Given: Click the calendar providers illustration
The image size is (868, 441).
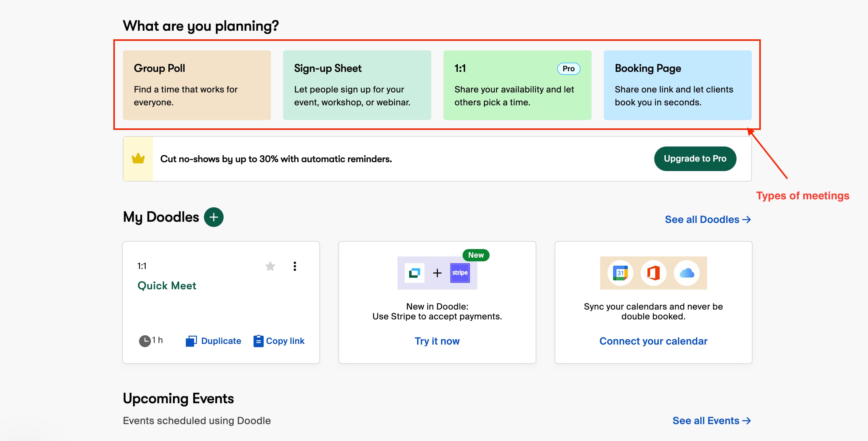Looking at the screenshot, I should point(653,273).
